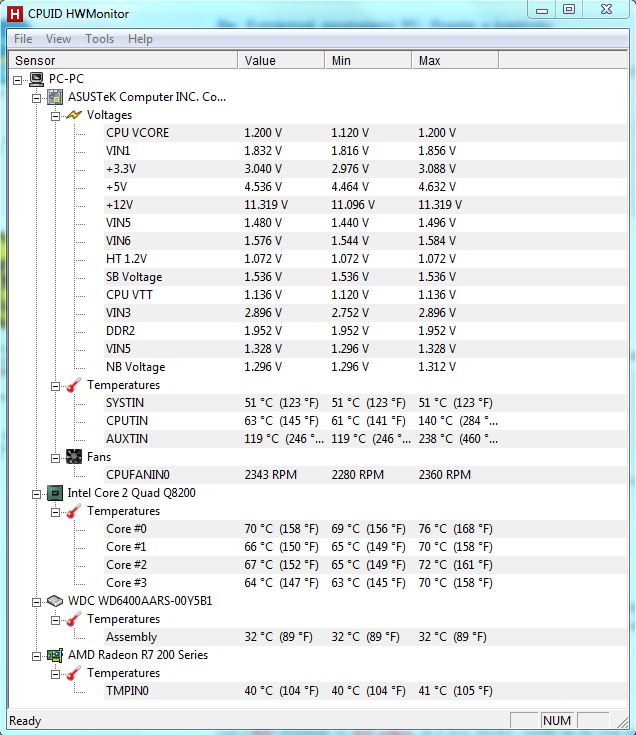Click the Voltages lightning bolt icon
This screenshot has height=735, width=636.
point(74,115)
